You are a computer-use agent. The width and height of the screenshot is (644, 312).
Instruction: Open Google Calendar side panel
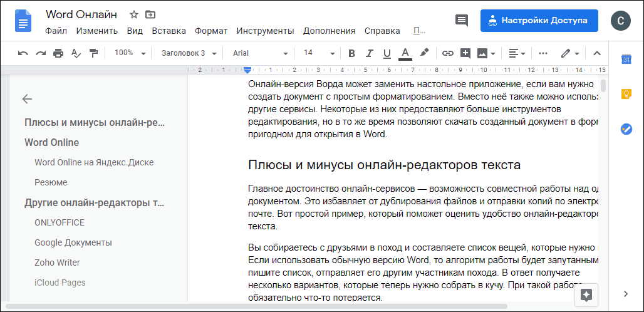pyautogui.click(x=626, y=59)
